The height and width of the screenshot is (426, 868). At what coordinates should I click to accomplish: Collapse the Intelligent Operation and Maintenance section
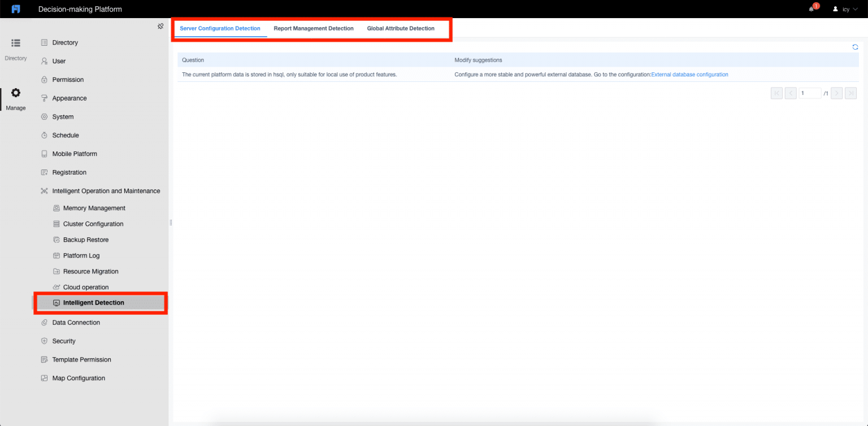coord(106,190)
